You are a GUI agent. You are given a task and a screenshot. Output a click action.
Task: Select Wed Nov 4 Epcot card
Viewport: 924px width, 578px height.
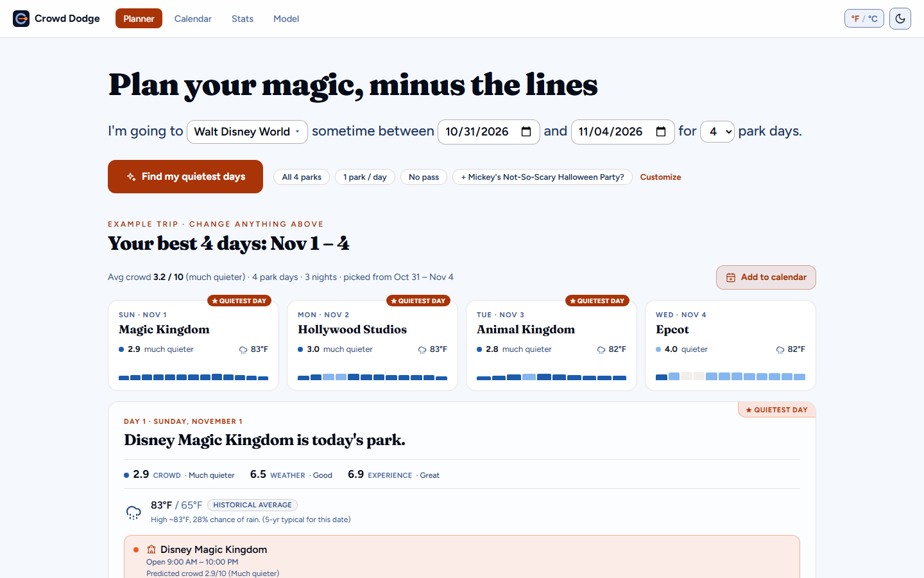tap(730, 346)
